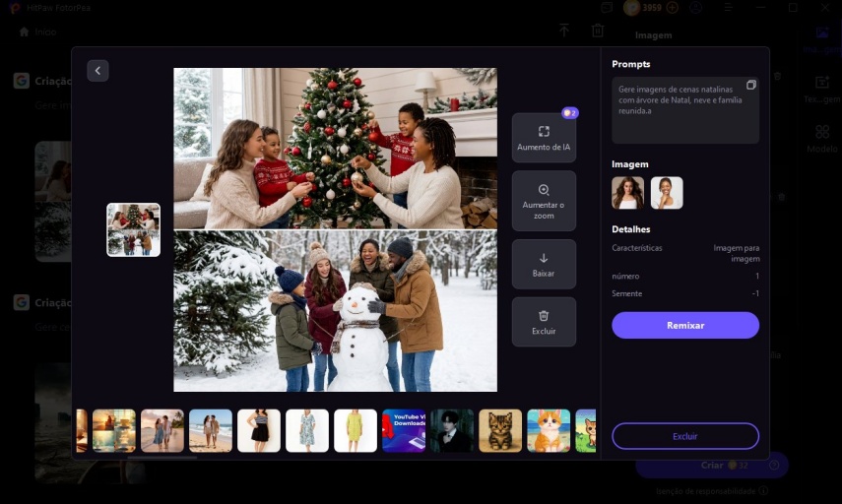Click the plus icon to add credits

click(673, 8)
